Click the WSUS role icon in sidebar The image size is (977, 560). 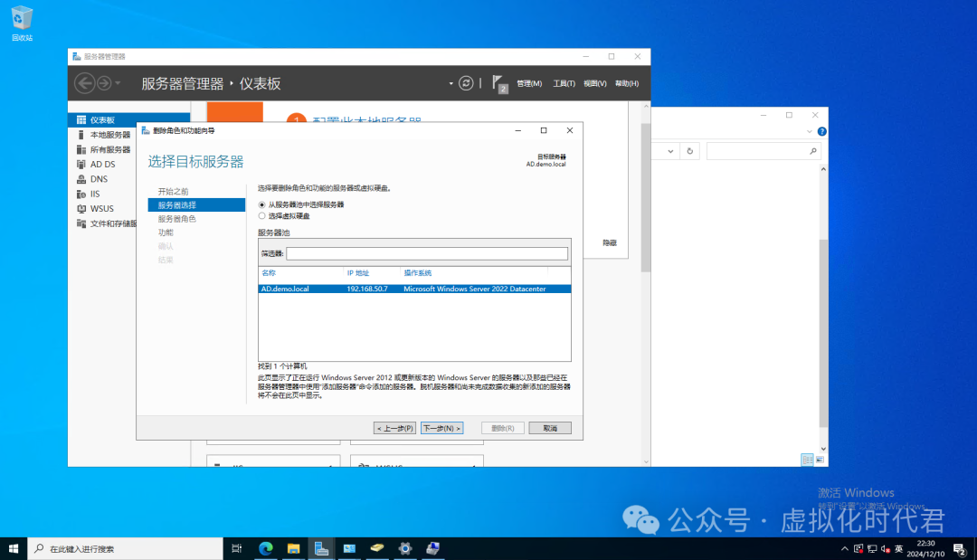point(81,209)
